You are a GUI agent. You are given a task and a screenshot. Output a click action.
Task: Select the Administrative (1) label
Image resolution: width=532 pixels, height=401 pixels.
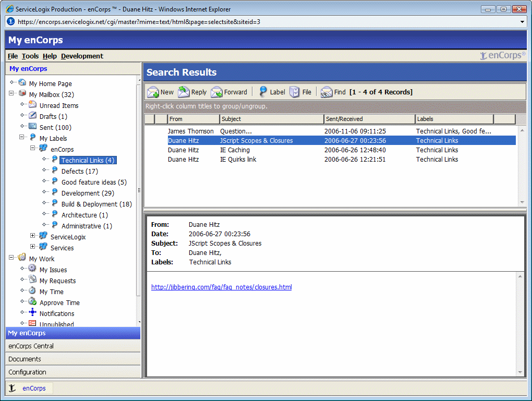[x=87, y=226]
